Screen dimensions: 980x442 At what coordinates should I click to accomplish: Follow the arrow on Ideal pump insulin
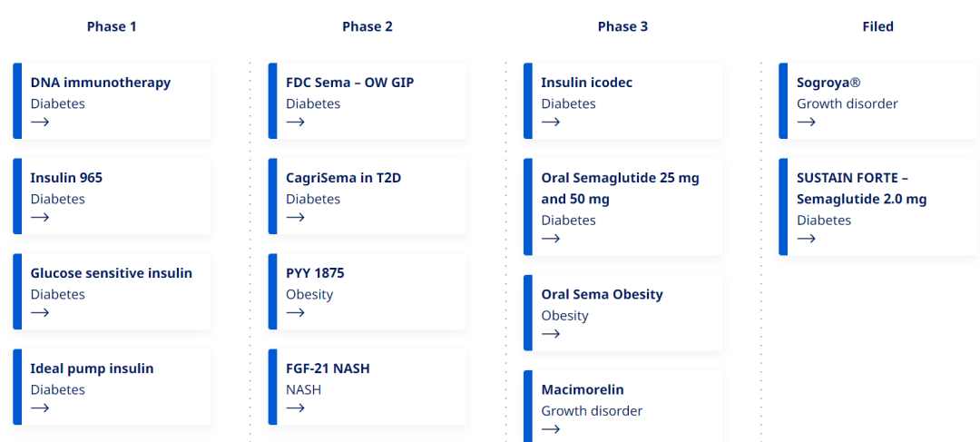pyautogui.click(x=40, y=408)
